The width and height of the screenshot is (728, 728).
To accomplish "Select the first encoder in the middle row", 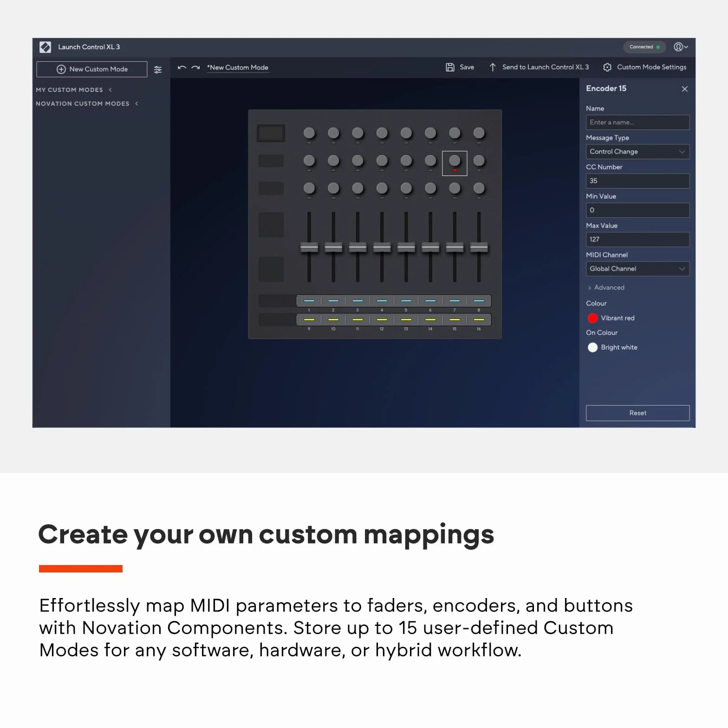I will click(x=309, y=161).
